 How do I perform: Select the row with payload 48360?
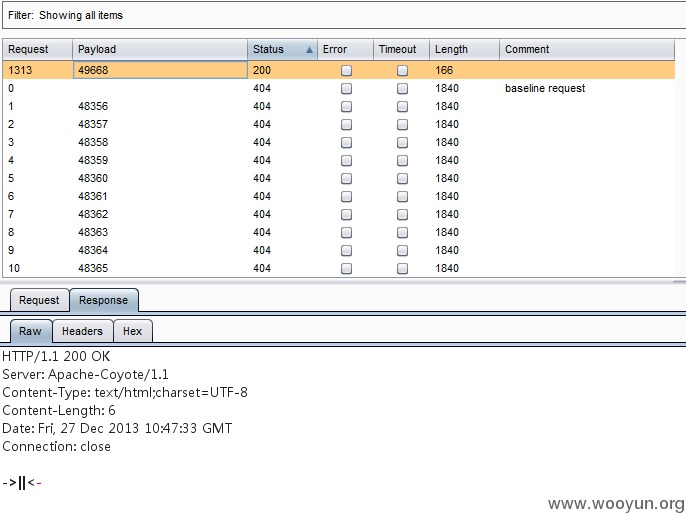coord(339,178)
